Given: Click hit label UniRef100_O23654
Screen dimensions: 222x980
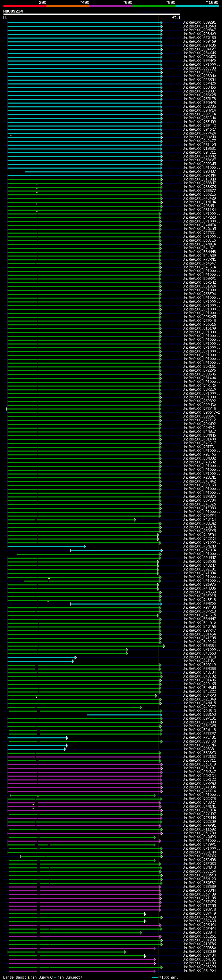Looking at the screenshot, I should pos(199,80).
